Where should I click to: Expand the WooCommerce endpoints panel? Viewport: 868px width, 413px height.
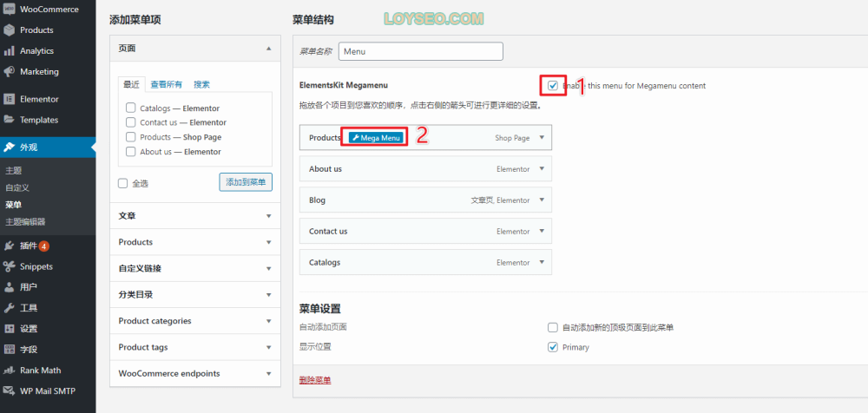(268, 374)
